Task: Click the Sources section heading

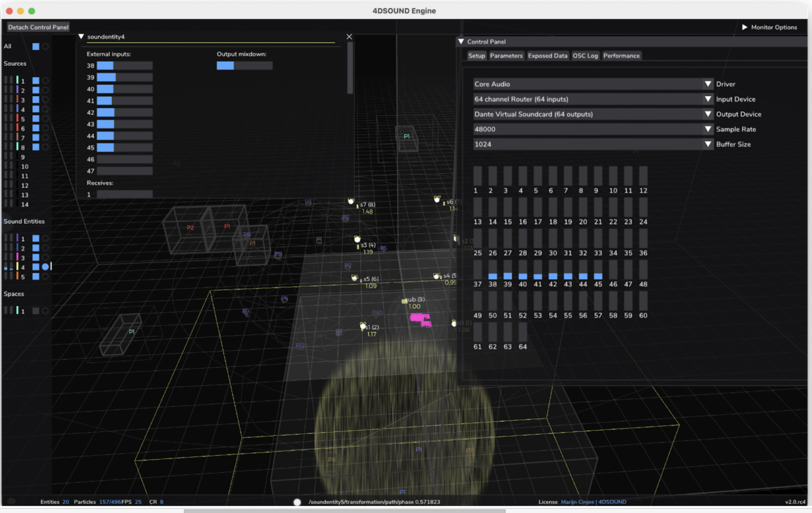Action: coord(15,64)
